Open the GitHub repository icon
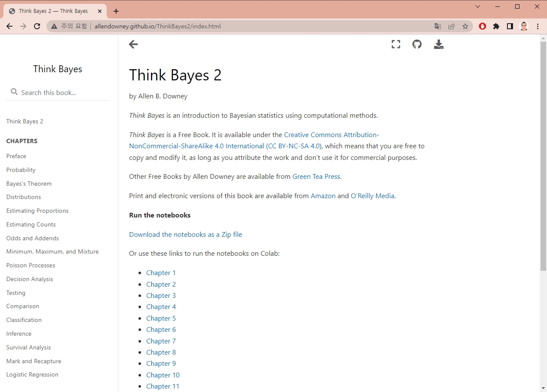 (417, 44)
